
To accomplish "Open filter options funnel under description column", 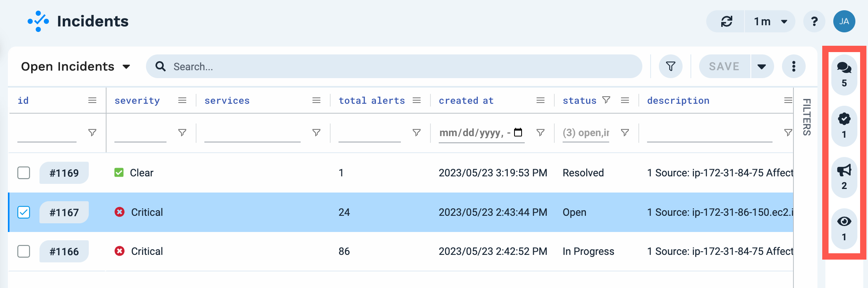I will click(788, 133).
